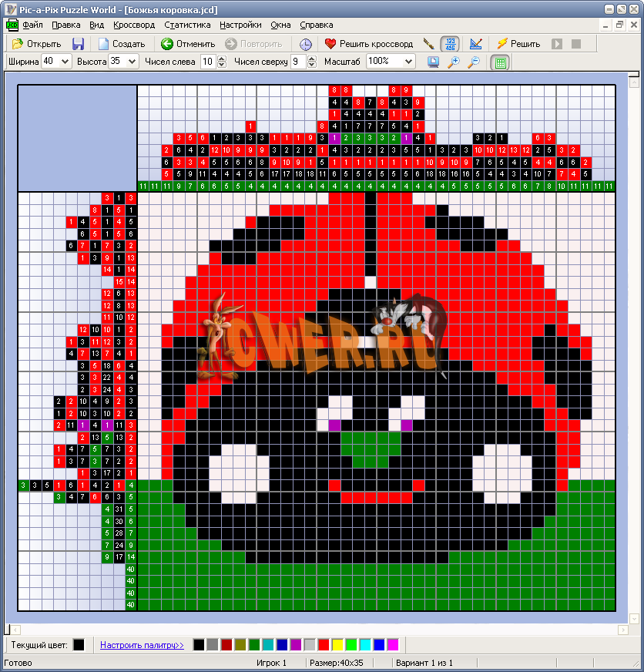Decrease Чисел сверху with down arrow
Viewport: 644px width, 672px height.
312,65
